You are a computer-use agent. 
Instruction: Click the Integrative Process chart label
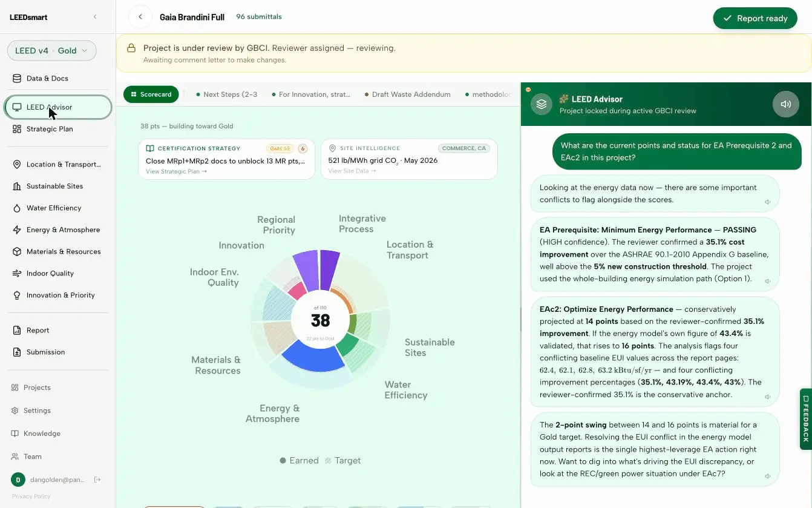tap(362, 223)
